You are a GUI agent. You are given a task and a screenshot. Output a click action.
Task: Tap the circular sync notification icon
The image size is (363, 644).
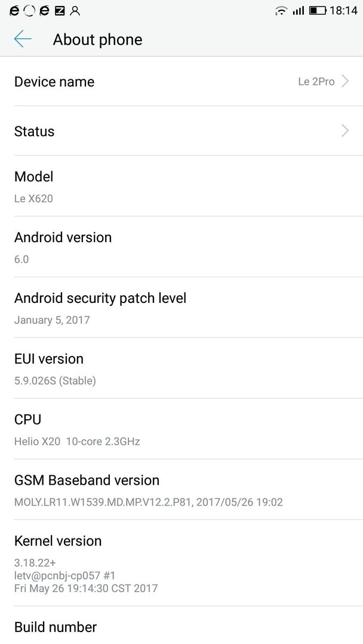click(29, 11)
